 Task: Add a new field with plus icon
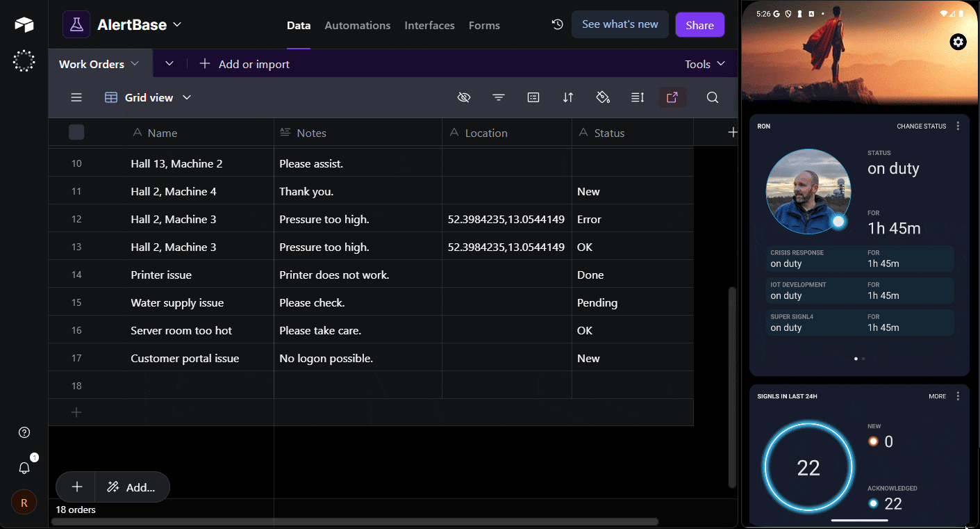click(x=732, y=132)
